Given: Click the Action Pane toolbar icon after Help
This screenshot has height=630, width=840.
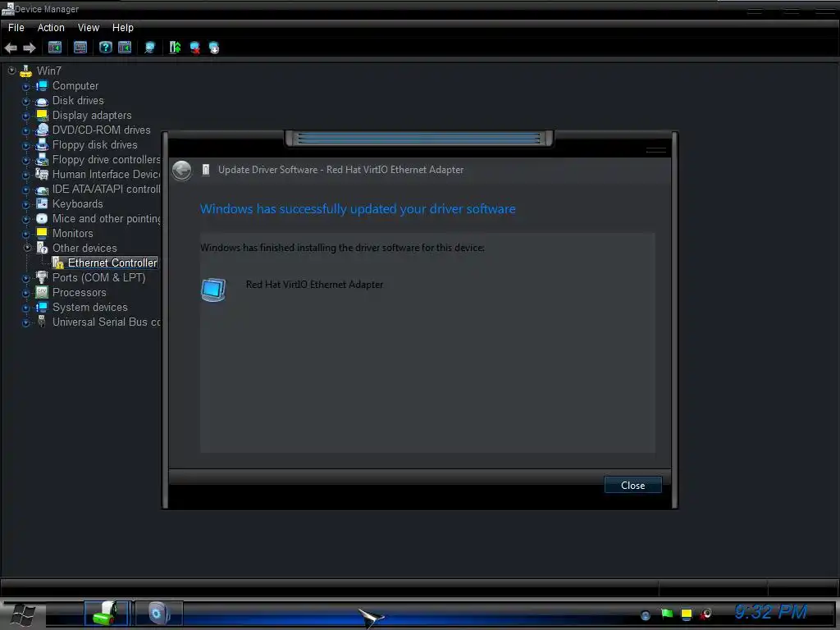Looking at the screenshot, I should point(125,48).
